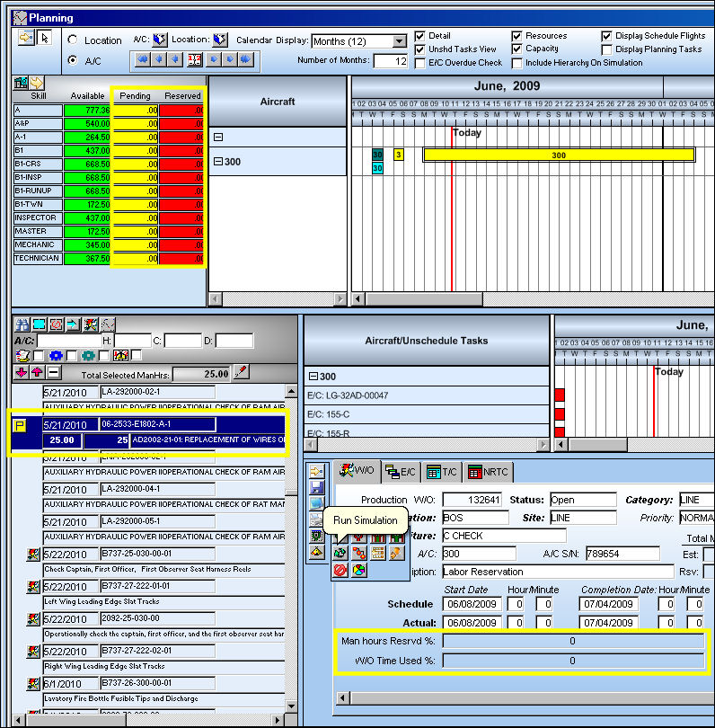The image size is (715, 728).
Task: Uncheck the Detail checkbox
Action: coord(419,36)
